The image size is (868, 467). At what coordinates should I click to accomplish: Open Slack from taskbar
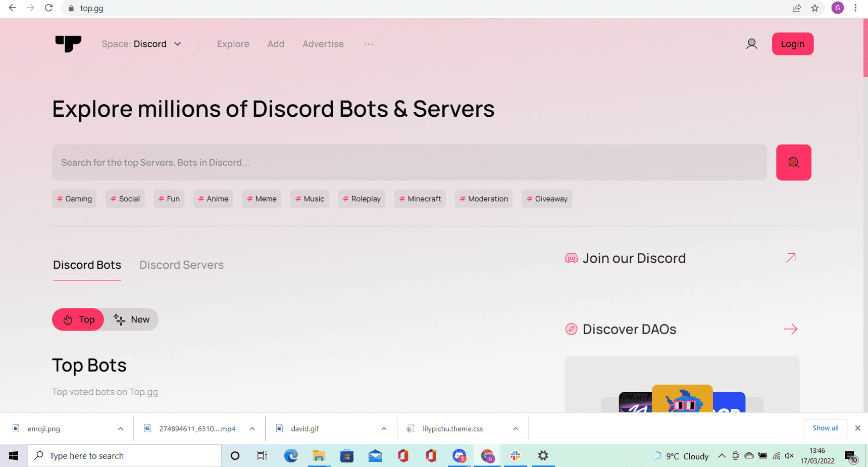tap(515, 456)
